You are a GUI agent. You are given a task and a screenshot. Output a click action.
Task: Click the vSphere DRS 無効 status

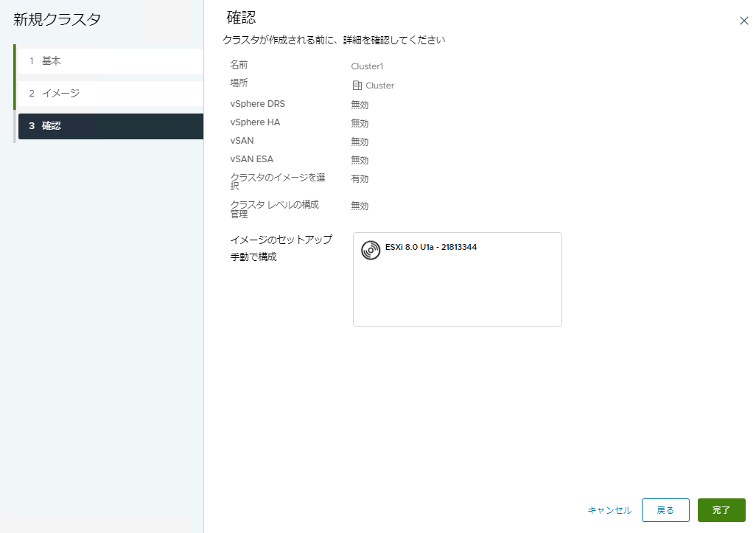(359, 104)
